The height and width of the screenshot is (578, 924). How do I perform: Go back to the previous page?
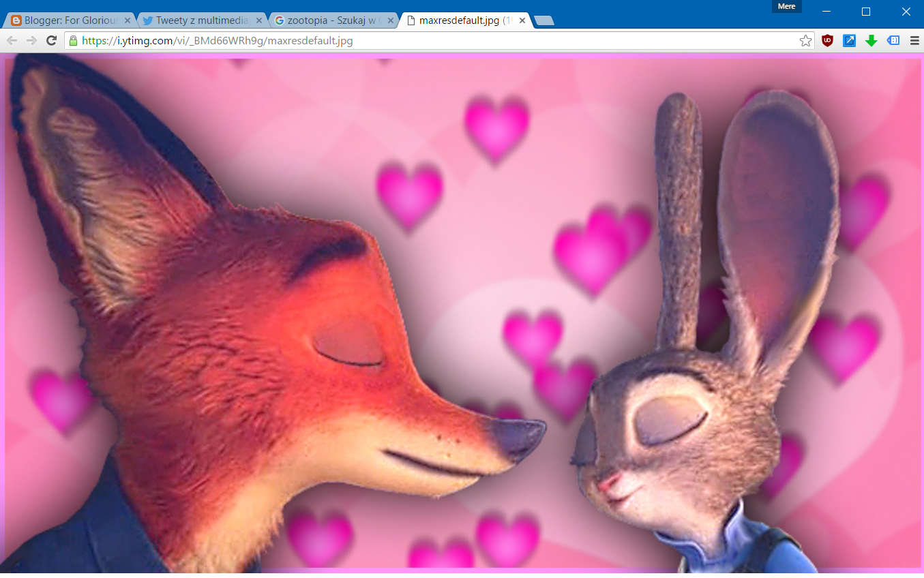point(12,41)
